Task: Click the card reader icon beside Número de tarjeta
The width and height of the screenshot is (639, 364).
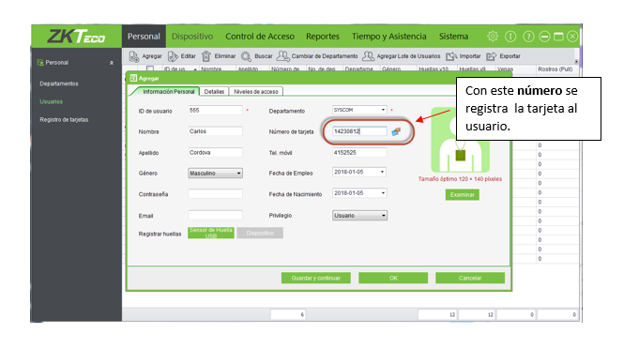Action: pos(396,131)
